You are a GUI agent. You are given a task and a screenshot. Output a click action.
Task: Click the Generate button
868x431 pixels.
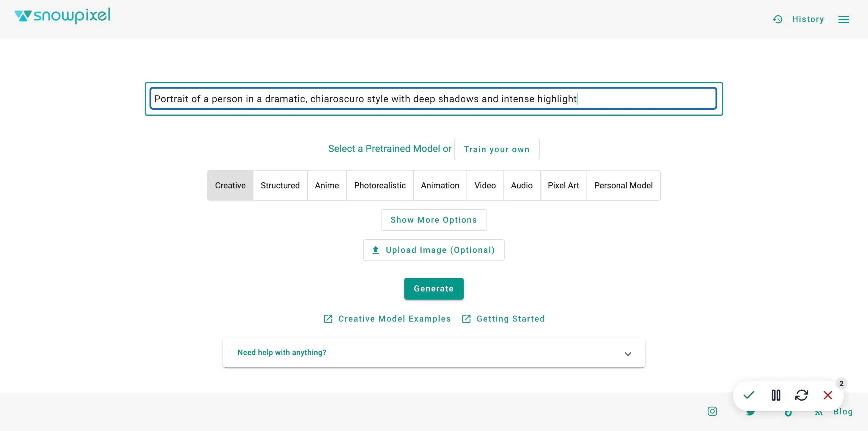(x=434, y=289)
